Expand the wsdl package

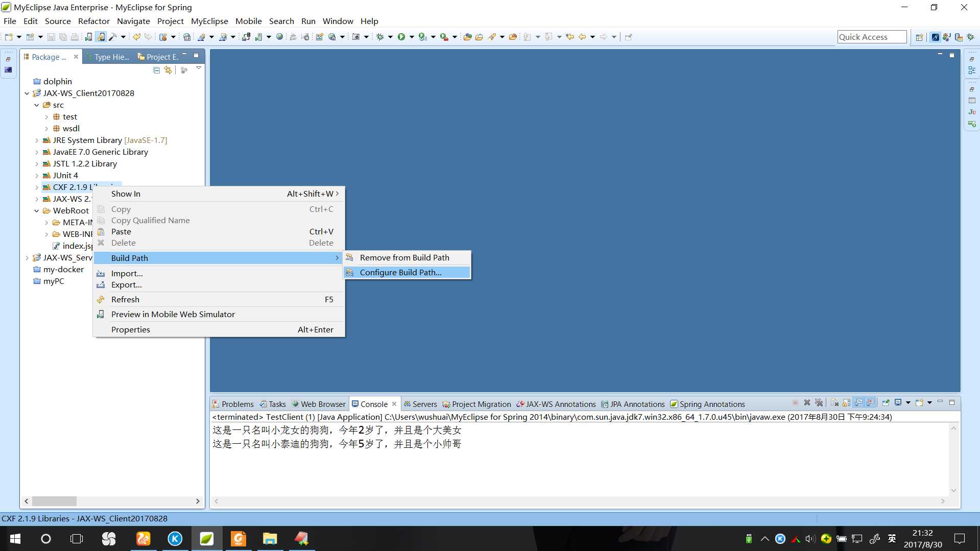pos(46,129)
